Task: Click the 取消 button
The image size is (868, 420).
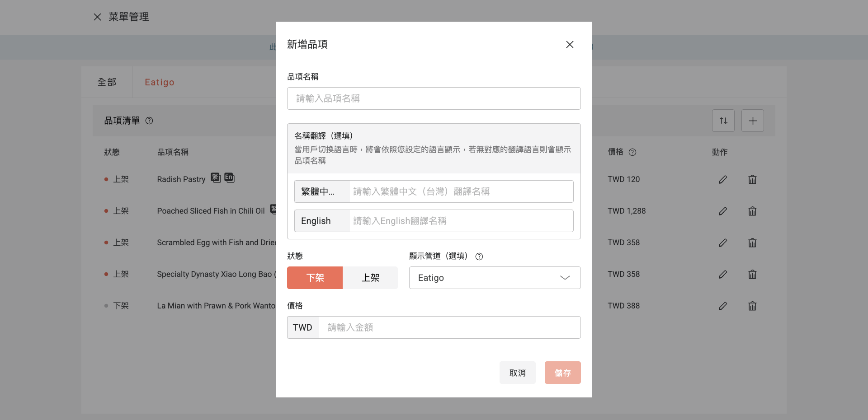Action: tap(517, 373)
